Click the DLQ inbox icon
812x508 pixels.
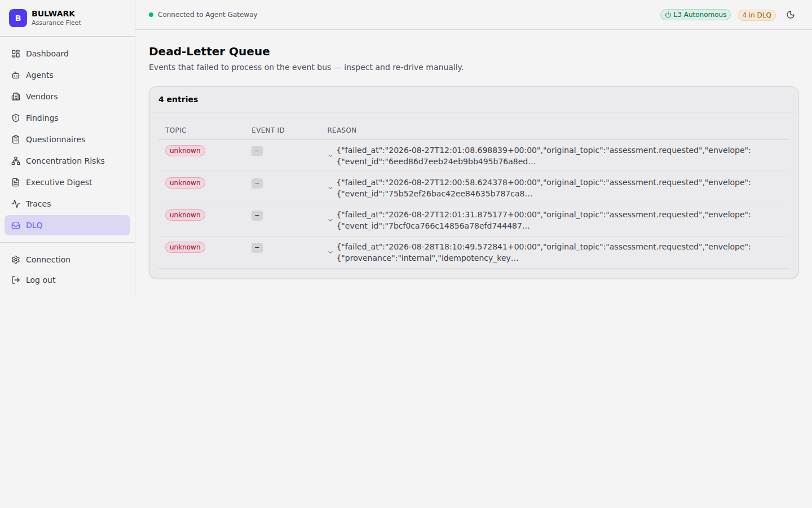click(16, 225)
